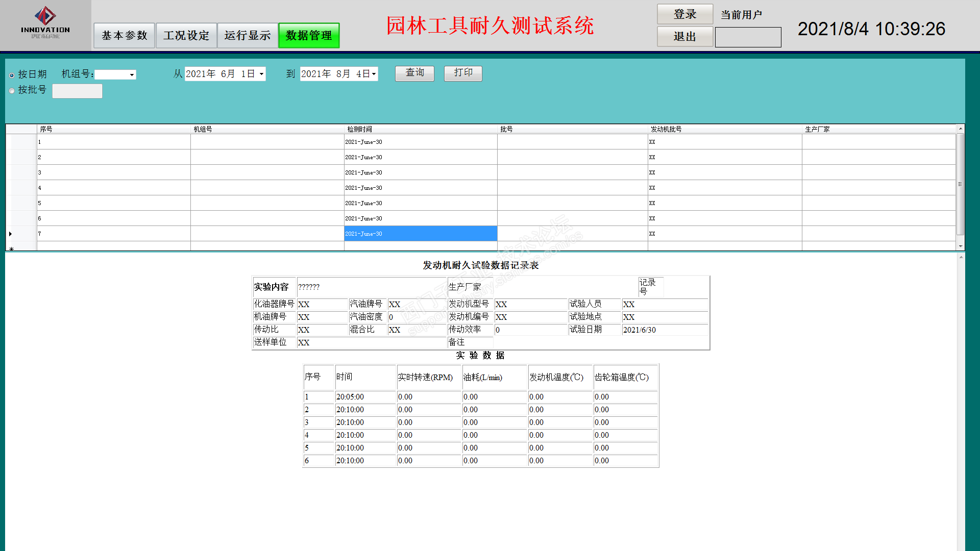Click the batch number input field

77,91
